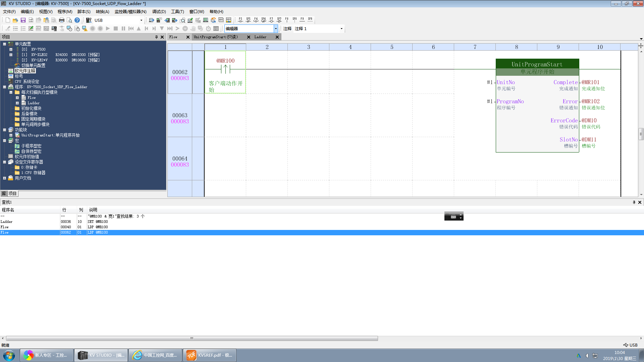Pin the 项目 project panel
This screenshot has width=644, height=362.
156,37
